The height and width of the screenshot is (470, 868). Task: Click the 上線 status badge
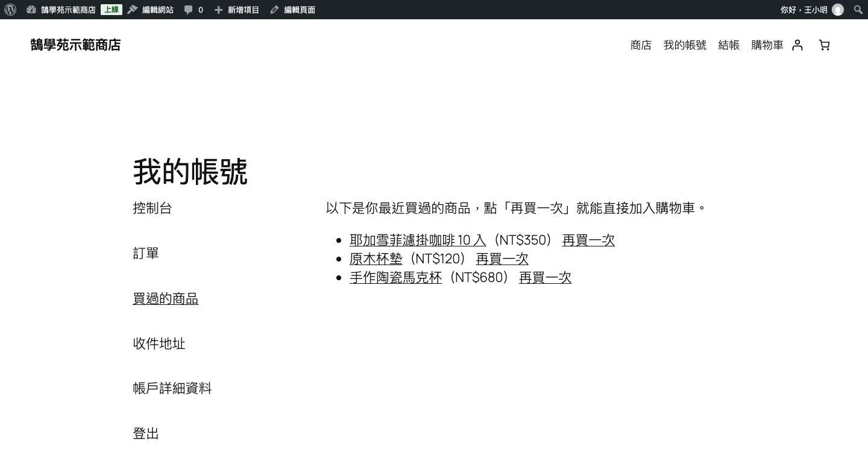point(112,10)
